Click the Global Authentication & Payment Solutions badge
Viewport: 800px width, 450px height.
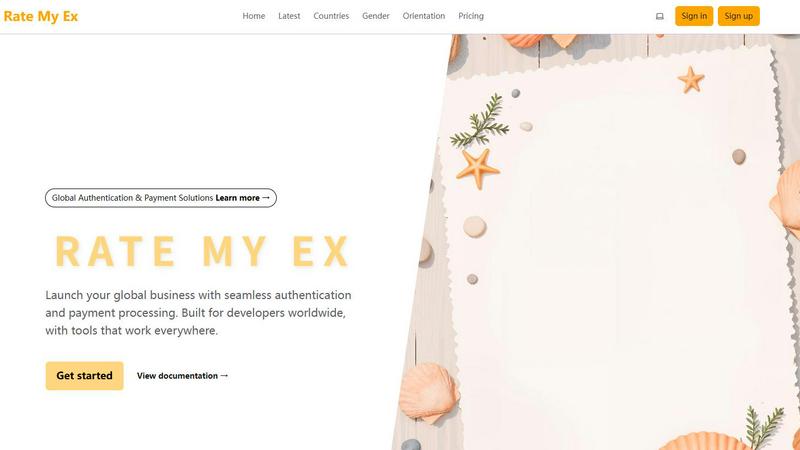[x=161, y=197]
